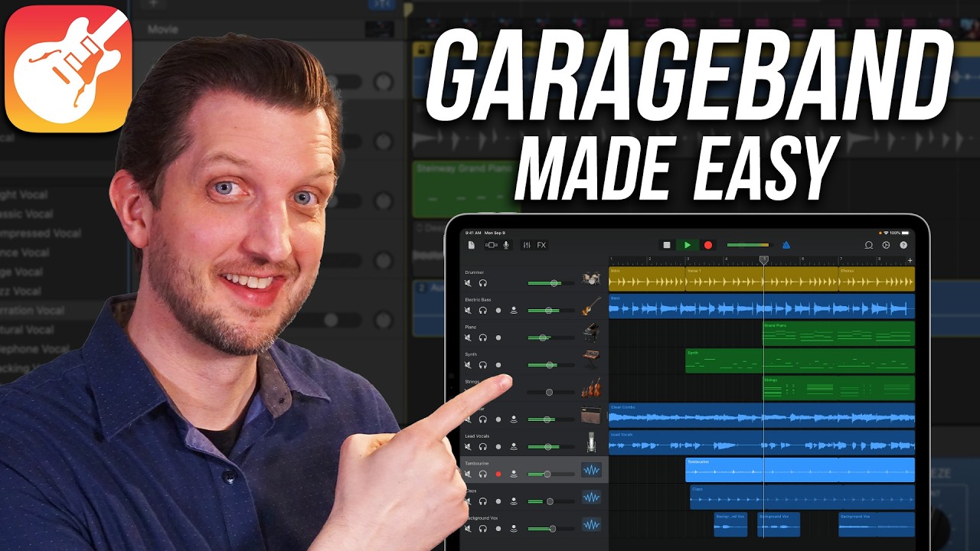
Task: Select the Grand Piano region on timeline
Action: point(838,334)
